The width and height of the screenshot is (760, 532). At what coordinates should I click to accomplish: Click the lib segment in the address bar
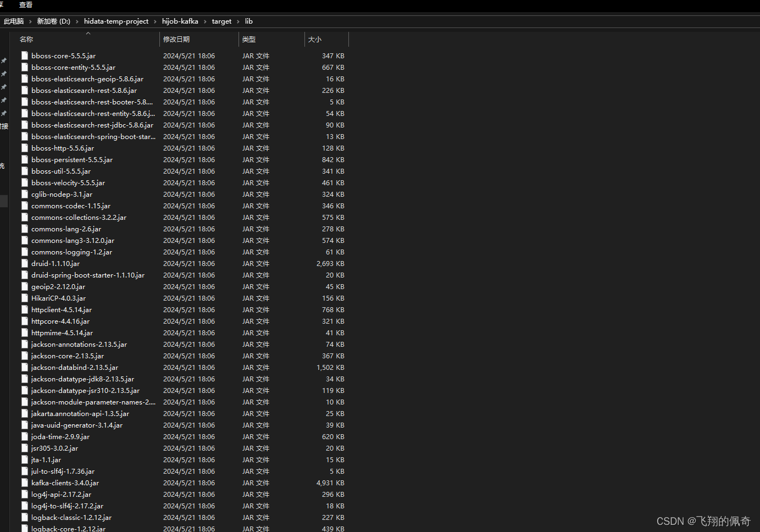tap(248, 21)
